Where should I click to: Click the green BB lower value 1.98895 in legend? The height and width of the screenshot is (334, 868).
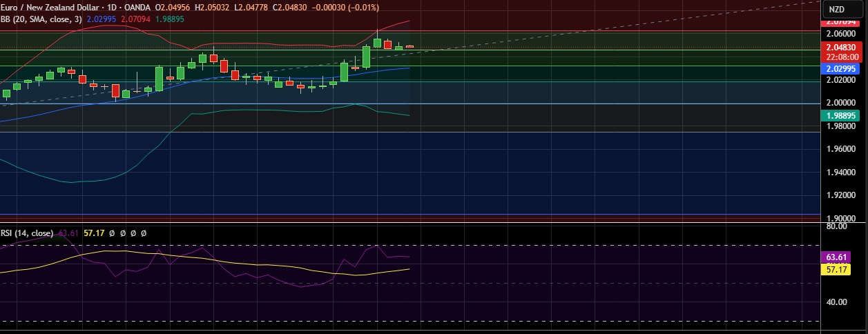click(169, 19)
